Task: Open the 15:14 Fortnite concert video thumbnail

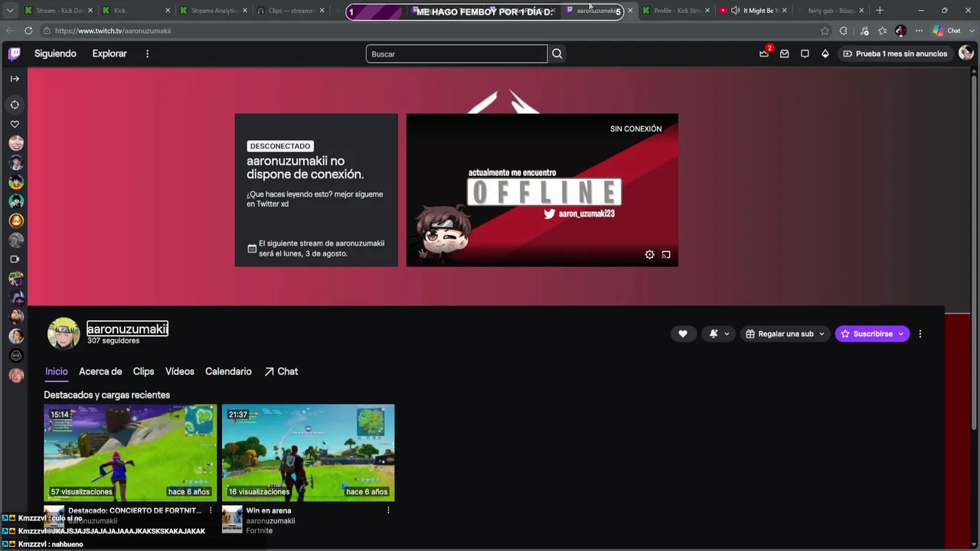Action: [130, 453]
